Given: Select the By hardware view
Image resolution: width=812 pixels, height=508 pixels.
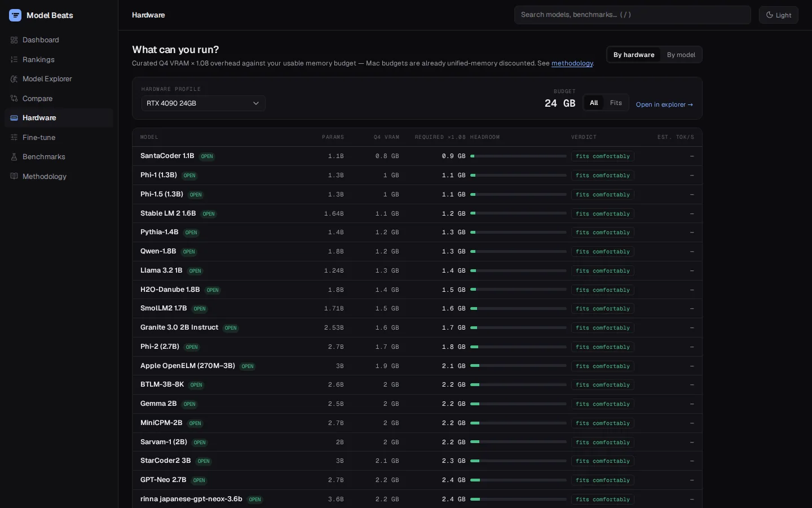Looking at the screenshot, I should 634,55.
